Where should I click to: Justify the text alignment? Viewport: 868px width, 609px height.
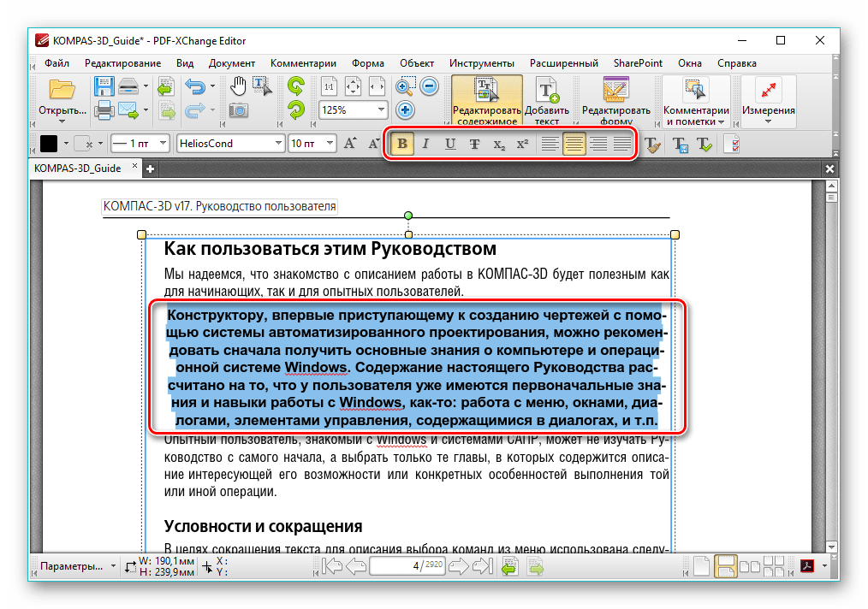(x=622, y=144)
